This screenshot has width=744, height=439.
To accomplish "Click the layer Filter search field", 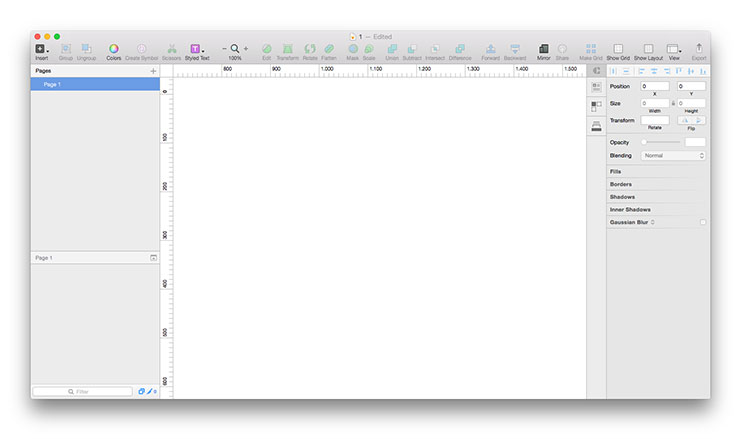I will (x=82, y=392).
